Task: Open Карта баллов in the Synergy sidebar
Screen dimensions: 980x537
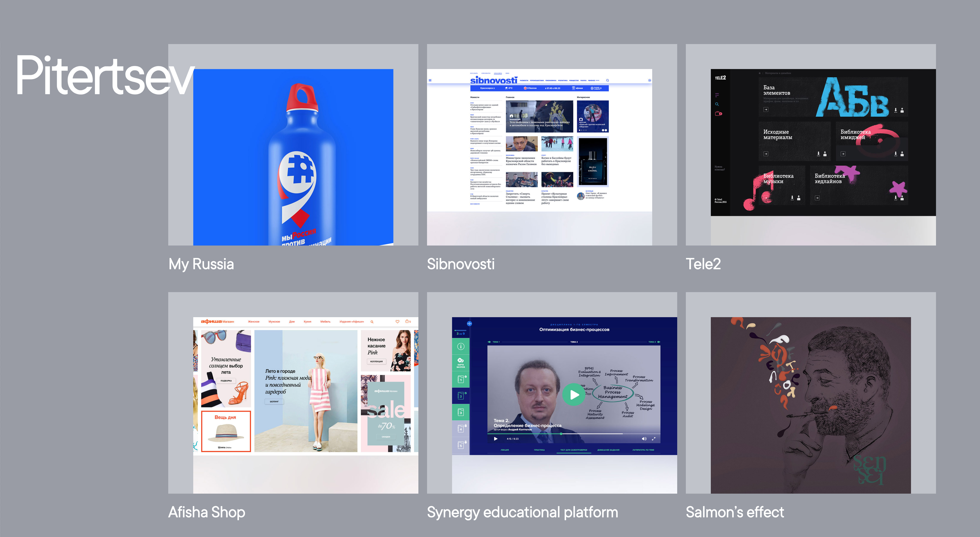Action: [461, 363]
